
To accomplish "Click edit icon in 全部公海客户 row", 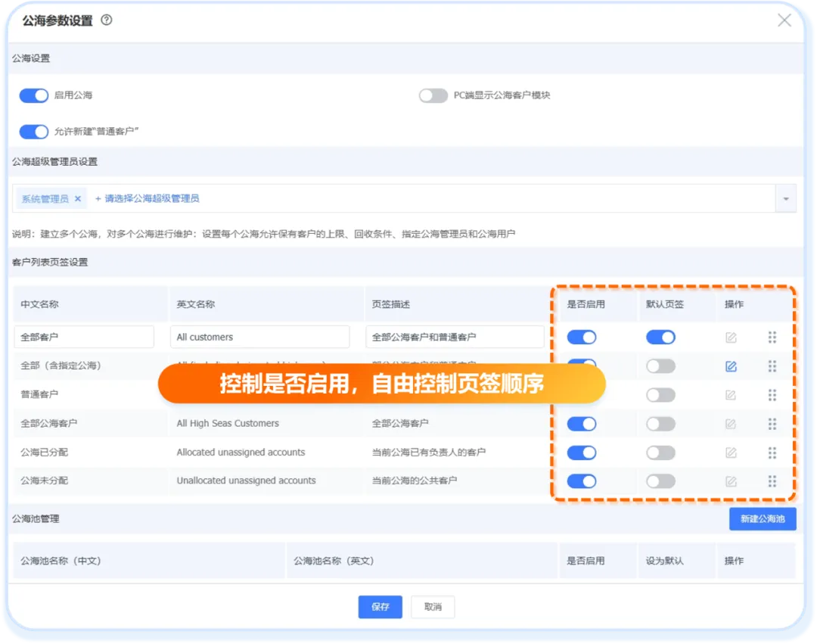I will [731, 424].
